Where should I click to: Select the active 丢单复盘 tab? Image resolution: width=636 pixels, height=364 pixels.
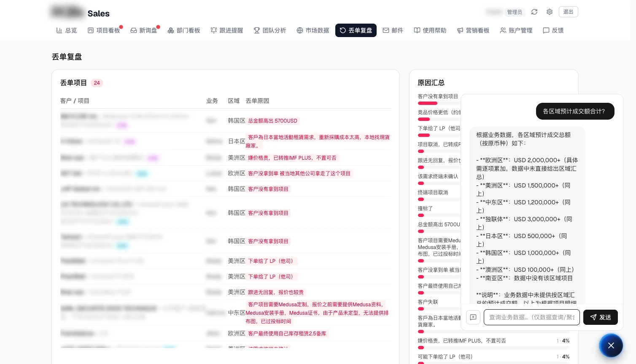[356, 30]
